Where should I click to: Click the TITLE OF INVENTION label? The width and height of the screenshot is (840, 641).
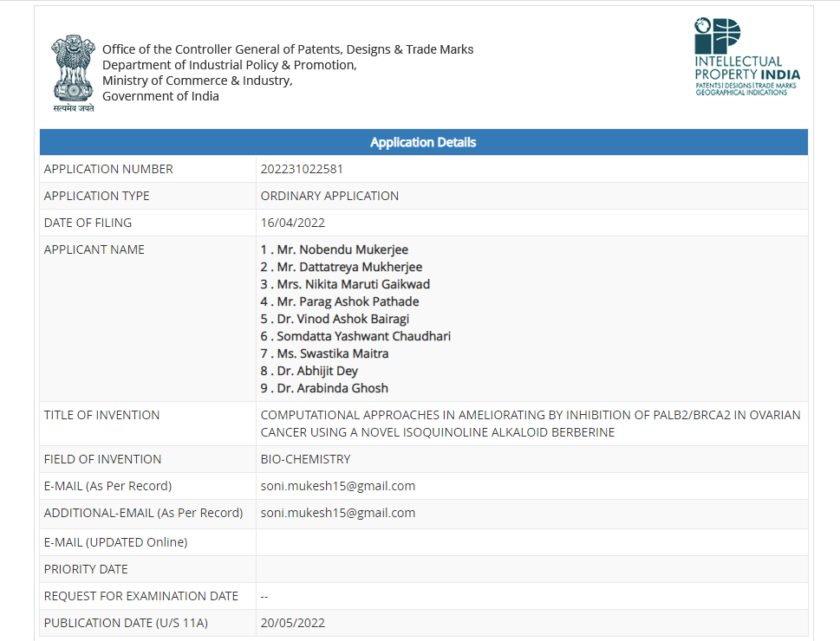point(101,415)
